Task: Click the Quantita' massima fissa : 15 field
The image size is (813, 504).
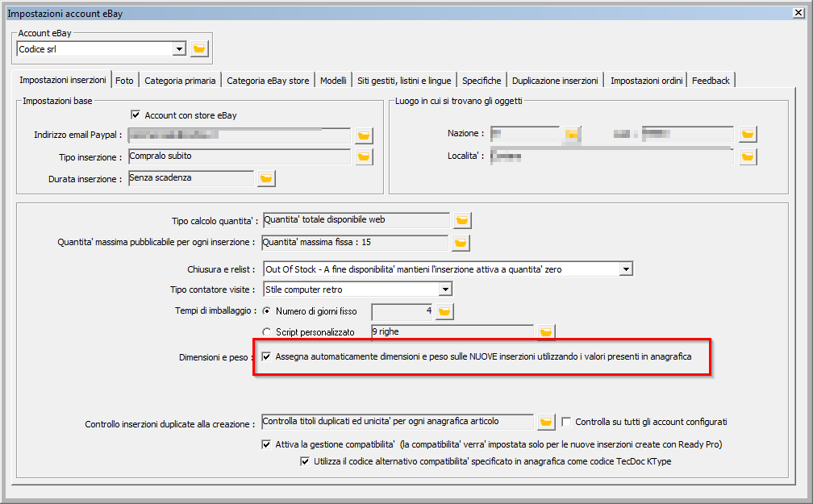Action: 355,242
